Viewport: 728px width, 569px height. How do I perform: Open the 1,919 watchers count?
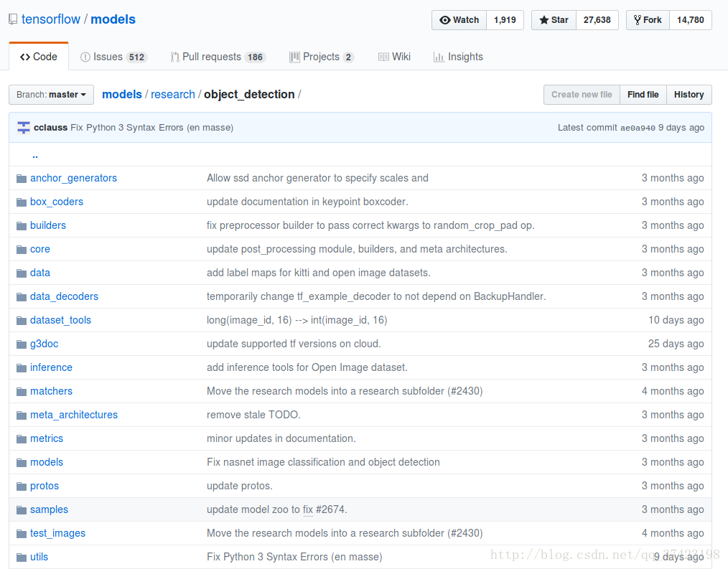click(x=505, y=20)
